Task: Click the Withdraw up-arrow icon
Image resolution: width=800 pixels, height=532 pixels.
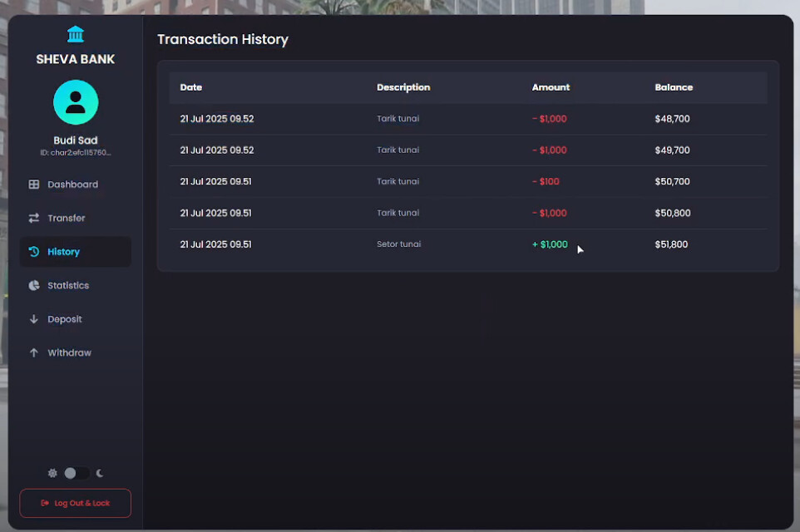Action: click(x=34, y=352)
